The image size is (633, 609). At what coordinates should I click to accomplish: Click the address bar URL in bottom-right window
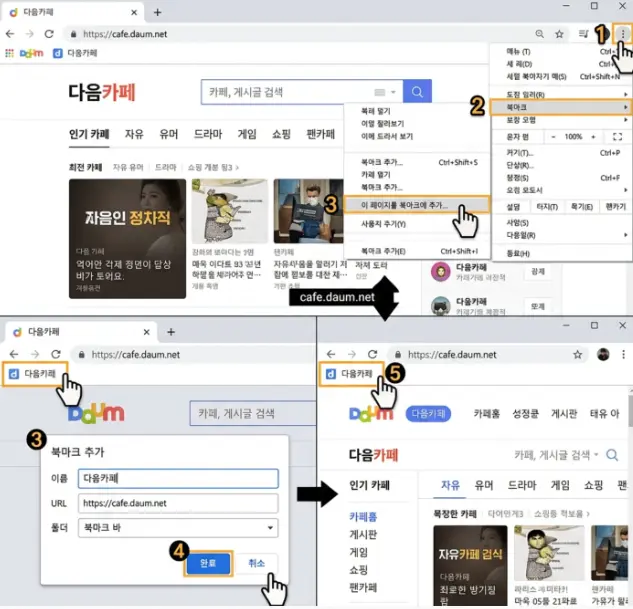(x=452, y=355)
